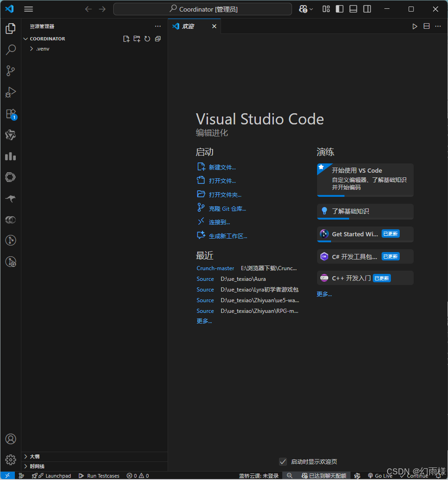Open the Copilot chat dropdown in title bar

pos(306,9)
